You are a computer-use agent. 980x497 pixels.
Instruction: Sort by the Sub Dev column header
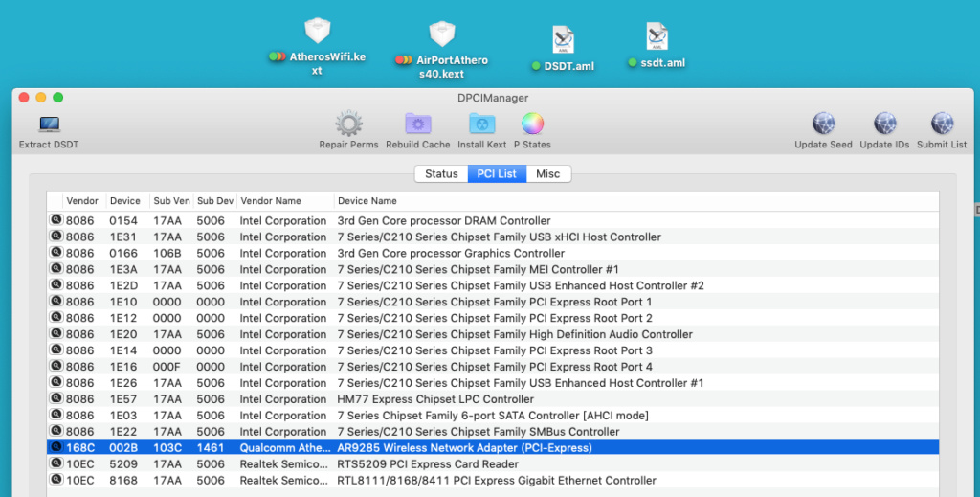[x=215, y=201]
